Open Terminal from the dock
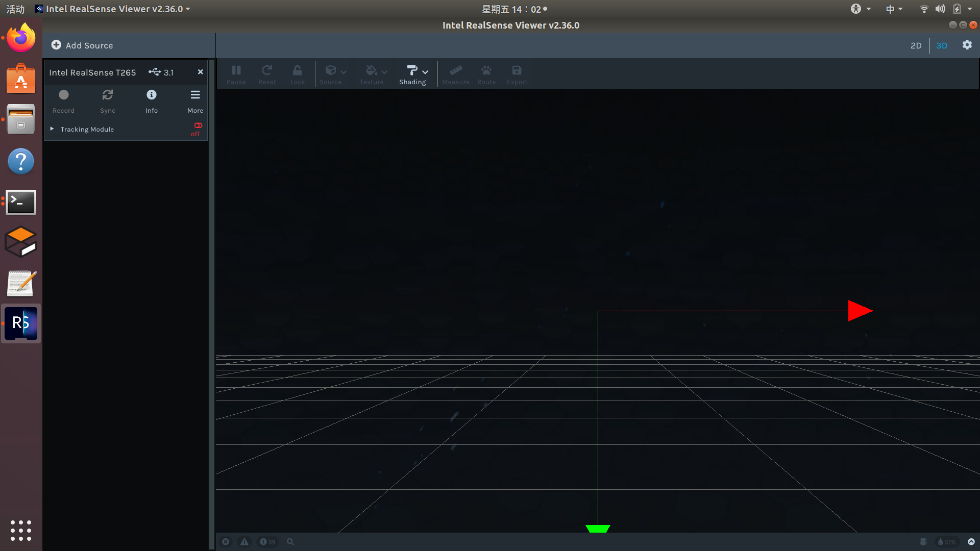The image size is (980, 551). point(21,202)
